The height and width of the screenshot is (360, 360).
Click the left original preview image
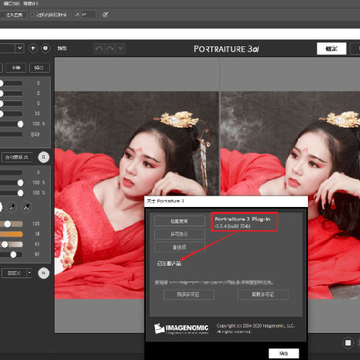click(x=137, y=195)
